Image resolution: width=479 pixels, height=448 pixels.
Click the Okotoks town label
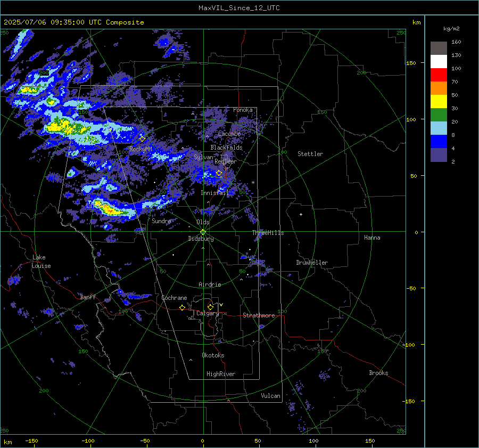pos(213,355)
